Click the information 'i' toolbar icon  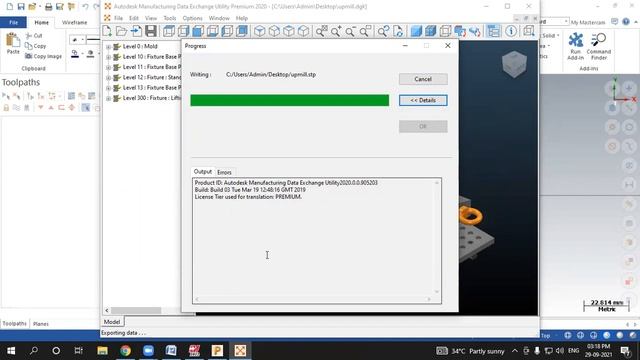(x=511, y=31)
